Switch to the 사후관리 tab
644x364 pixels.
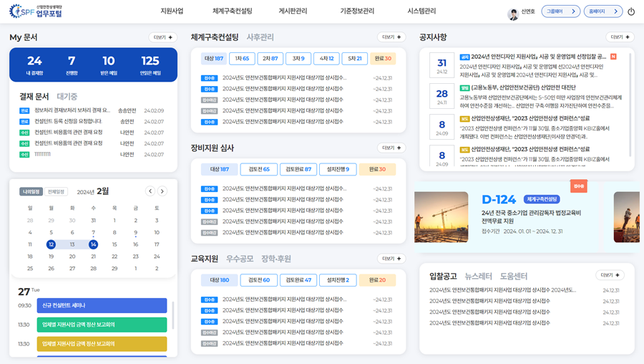click(260, 37)
